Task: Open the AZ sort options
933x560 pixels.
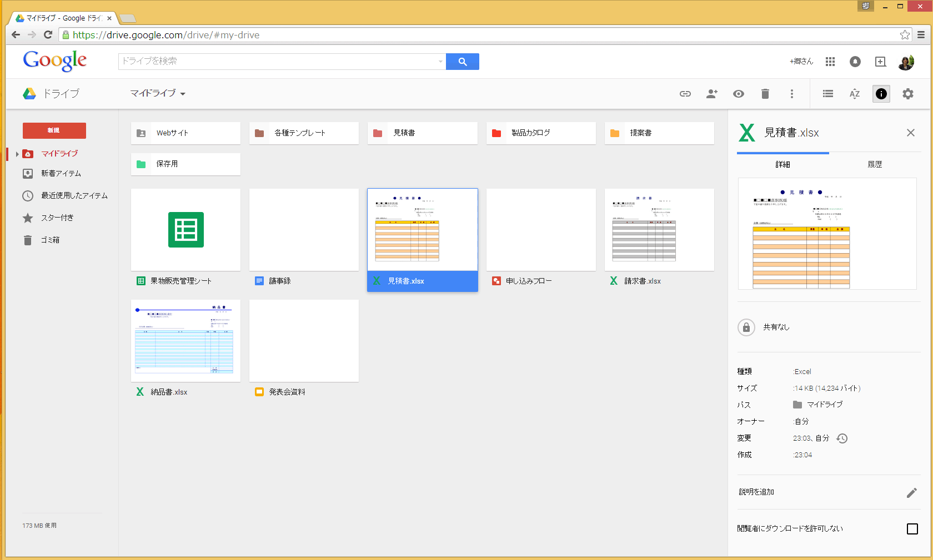Action: tap(854, 94)
